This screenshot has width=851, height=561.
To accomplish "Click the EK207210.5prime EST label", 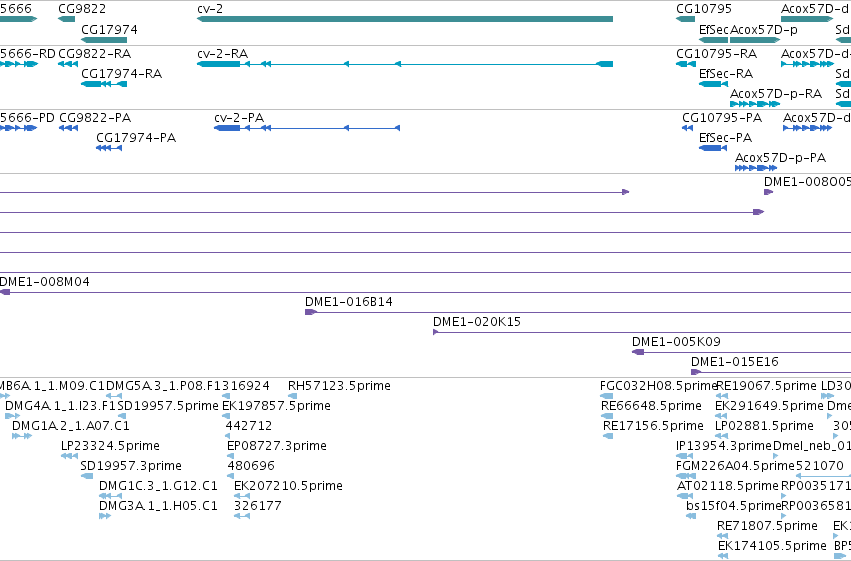I will 288,486.
